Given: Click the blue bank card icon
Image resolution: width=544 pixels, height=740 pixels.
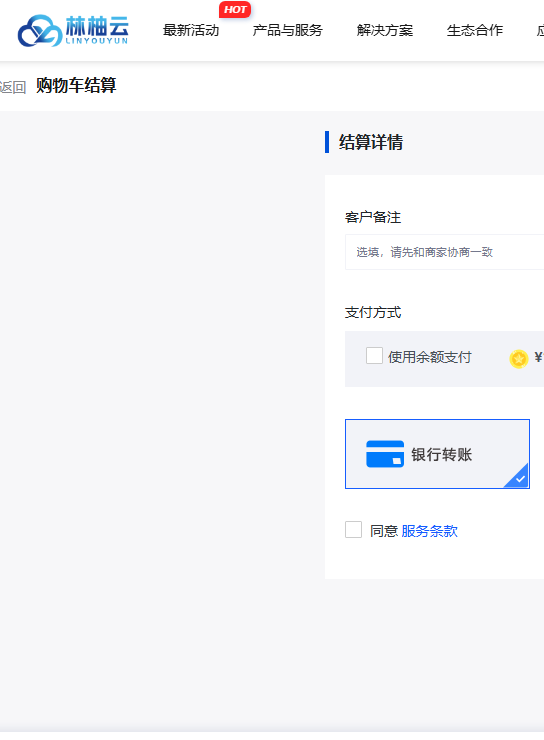Looking at the screenshot, I should point(385,454).
